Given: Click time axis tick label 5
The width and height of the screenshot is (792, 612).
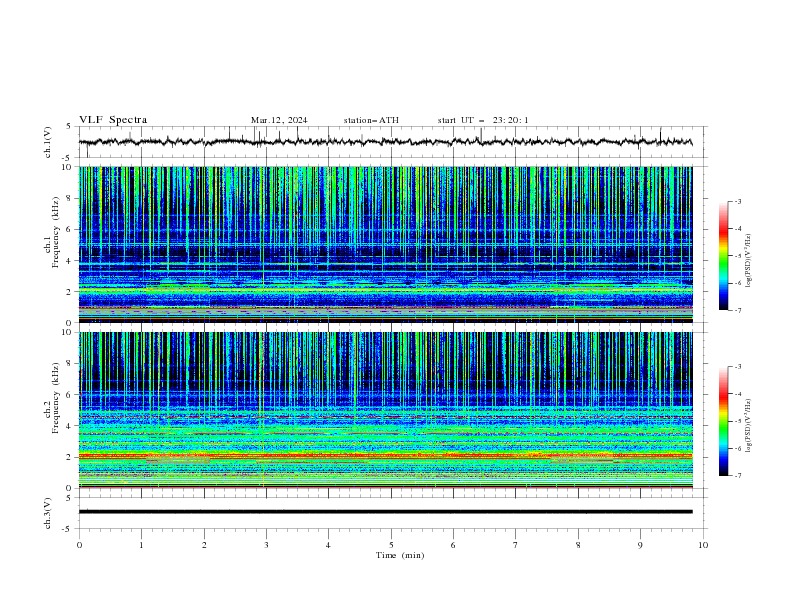Looking at the screenshot, I should pos(391,545).
